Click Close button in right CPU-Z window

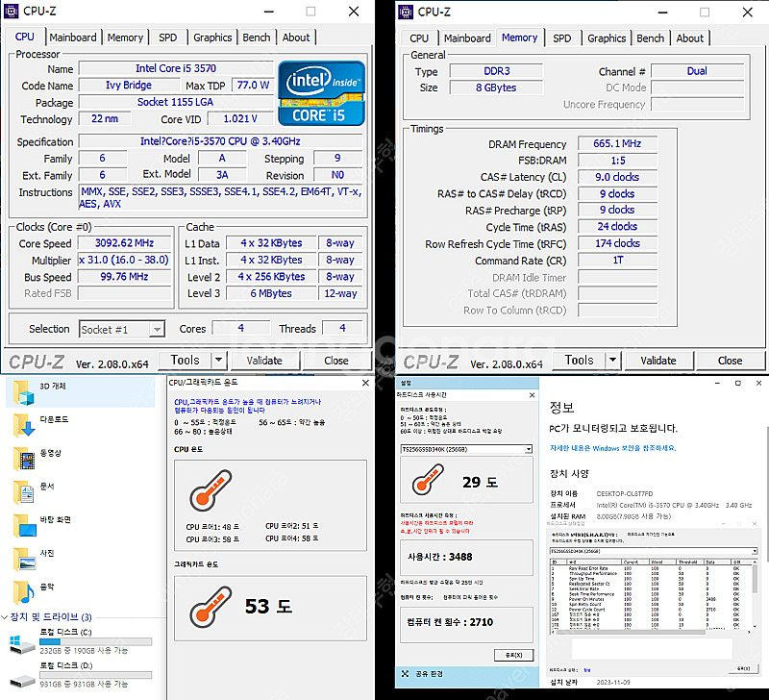coord(731,361)
